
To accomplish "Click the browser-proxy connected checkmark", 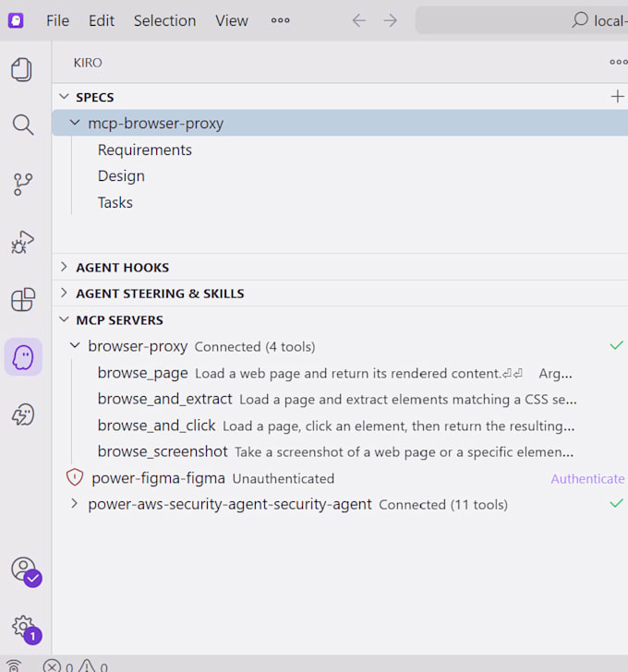I will point(616,345).
